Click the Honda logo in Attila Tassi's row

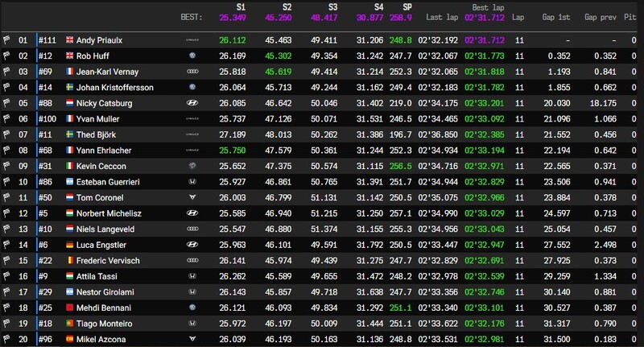pos(192,276)
